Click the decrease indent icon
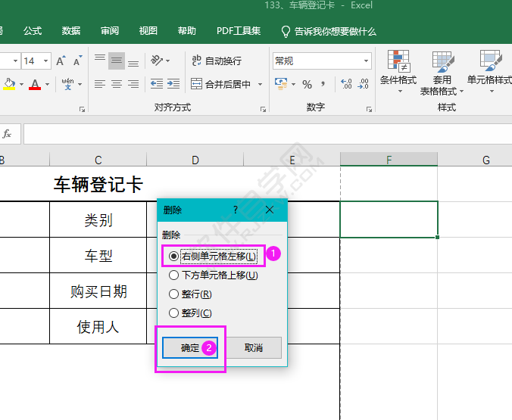Image resolution: width=512 pixels, height=420 pixels. click(157, 84)
